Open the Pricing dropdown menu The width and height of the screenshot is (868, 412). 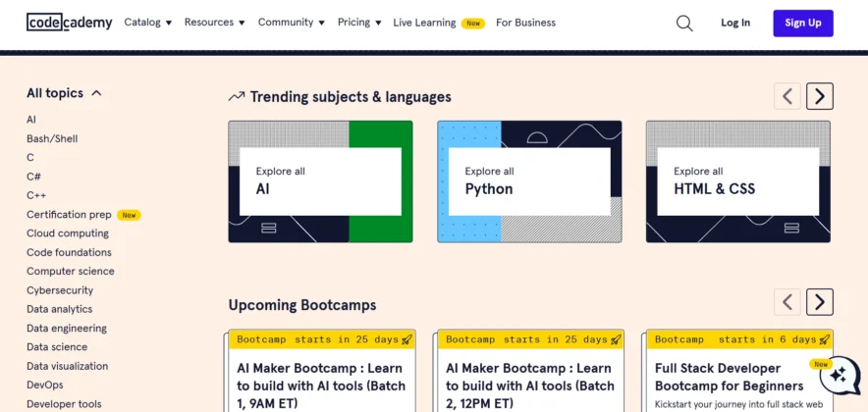359,23
